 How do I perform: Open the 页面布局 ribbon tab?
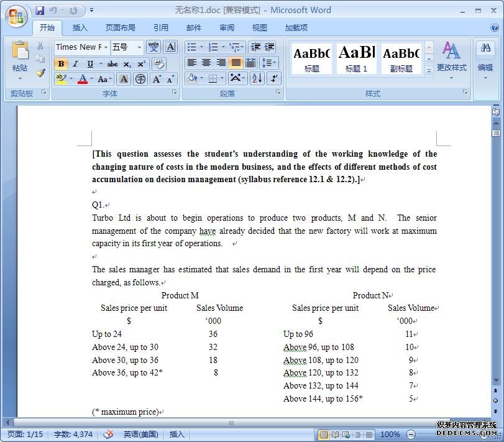(x=121, y=27)
